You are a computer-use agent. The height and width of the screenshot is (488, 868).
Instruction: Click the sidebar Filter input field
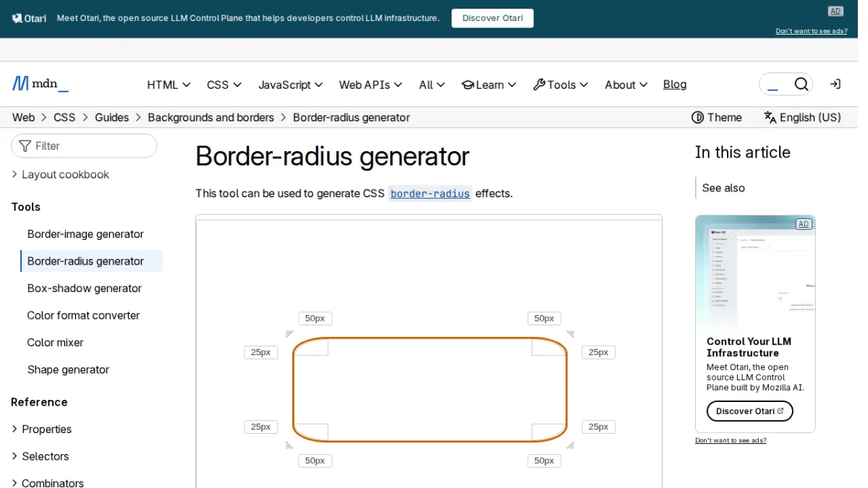(84, 146)
